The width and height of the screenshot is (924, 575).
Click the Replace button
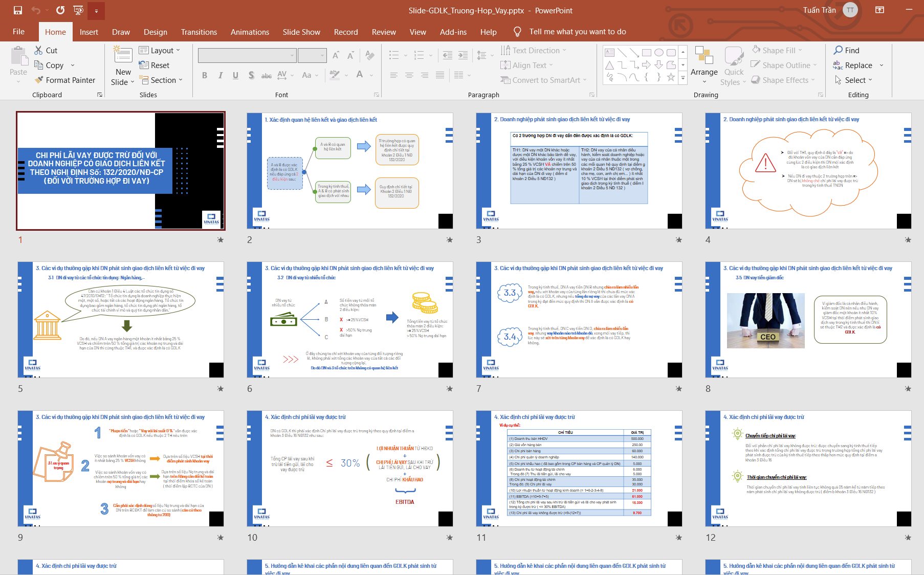pos(852,65)
